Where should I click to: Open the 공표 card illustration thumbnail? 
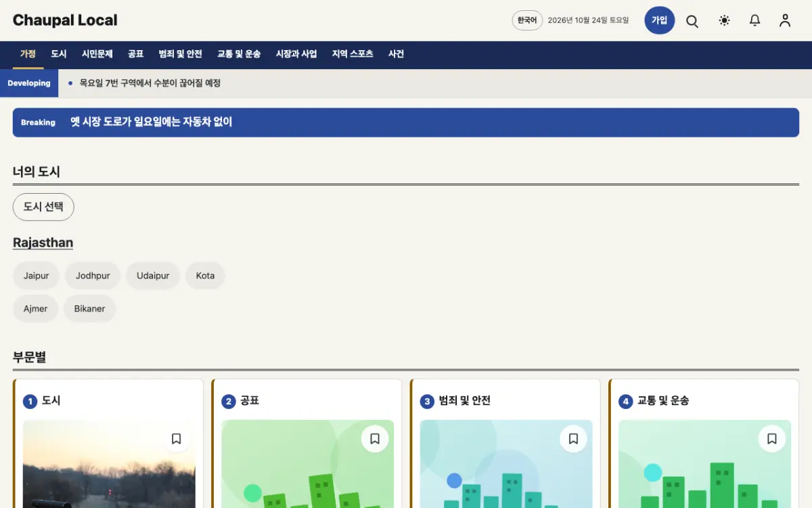307,464
